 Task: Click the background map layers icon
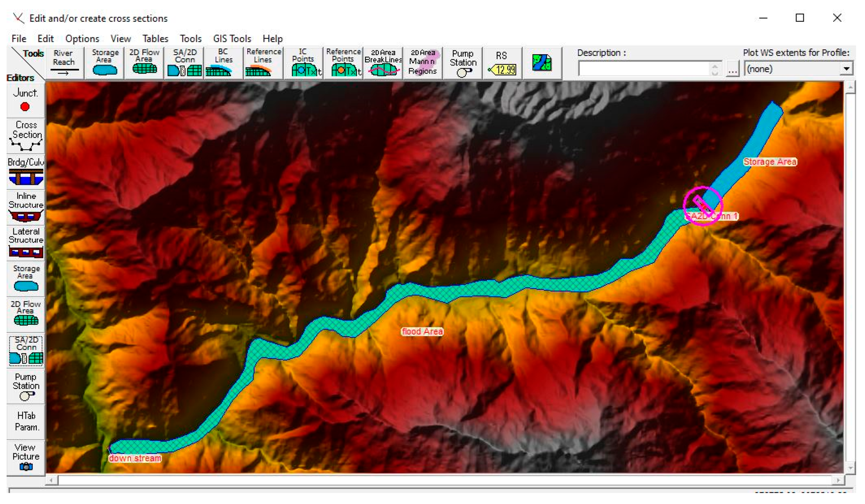541,63
